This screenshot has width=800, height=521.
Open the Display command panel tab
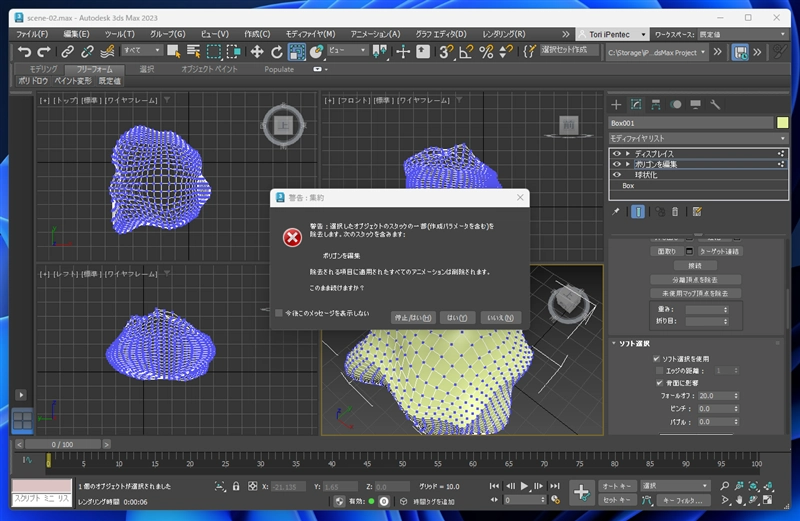pos(695,105)
